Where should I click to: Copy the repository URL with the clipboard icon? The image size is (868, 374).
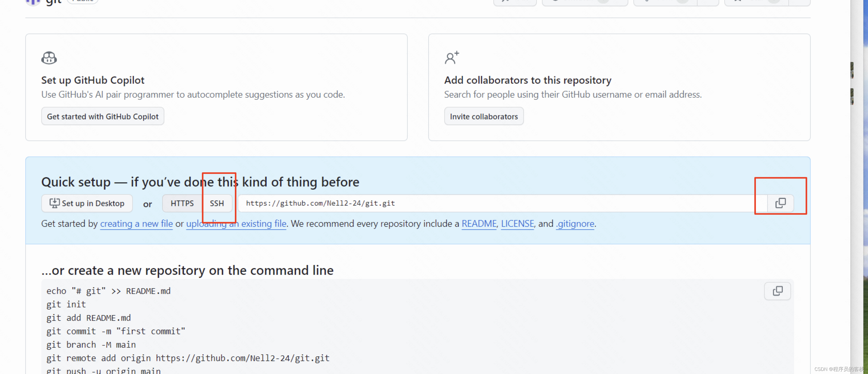coord(780,203)
